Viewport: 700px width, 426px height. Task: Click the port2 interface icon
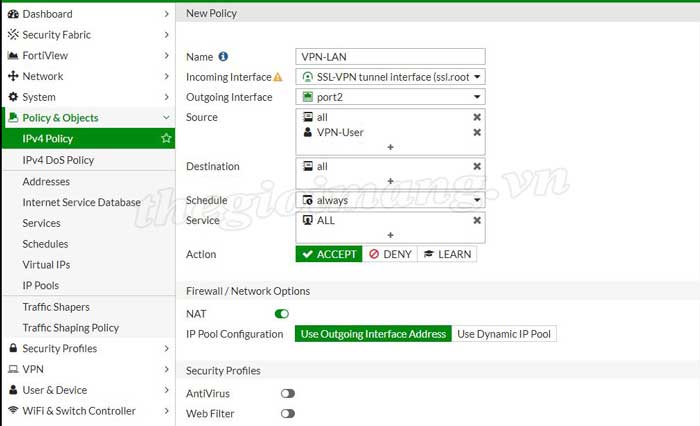tap(308, 96)
